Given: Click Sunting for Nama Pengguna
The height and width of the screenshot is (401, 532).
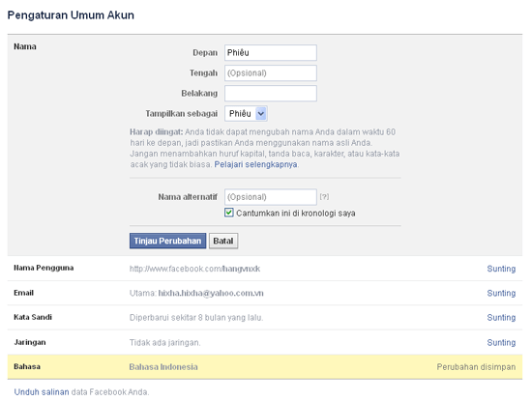Looking at the screenshot, I should coord(501,269).
